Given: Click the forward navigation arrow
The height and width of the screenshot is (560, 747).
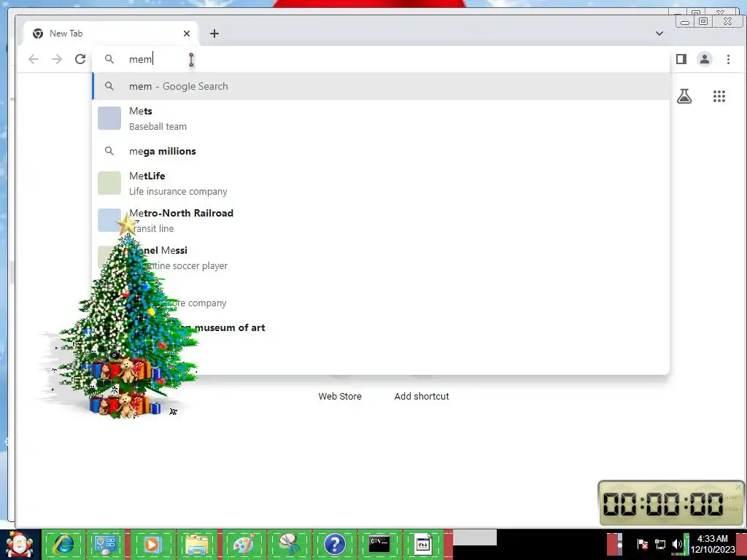Looking at the screenshot, I should pyautogui.click(x=57, y=59).
